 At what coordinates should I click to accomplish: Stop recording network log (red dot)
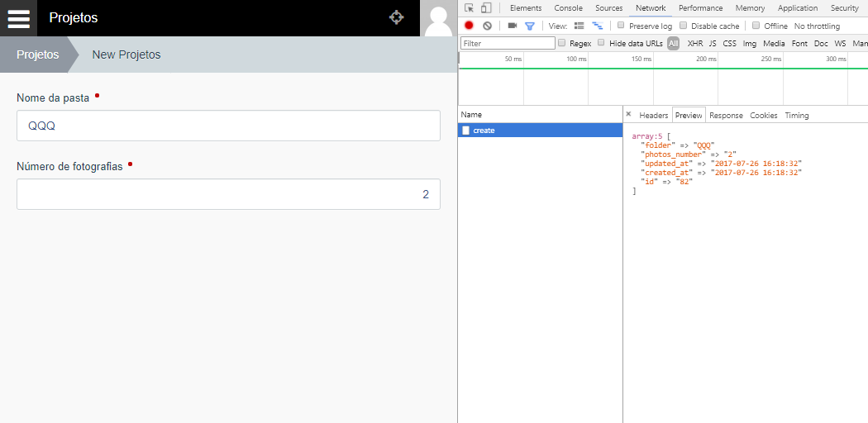coord(469,26)
